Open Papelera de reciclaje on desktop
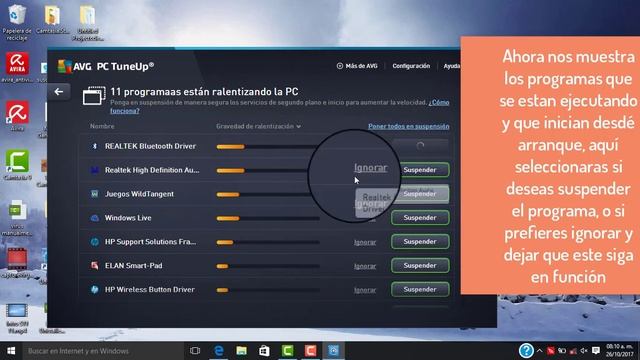Viewport: 640px width, 360px height. tap(17, 22)
